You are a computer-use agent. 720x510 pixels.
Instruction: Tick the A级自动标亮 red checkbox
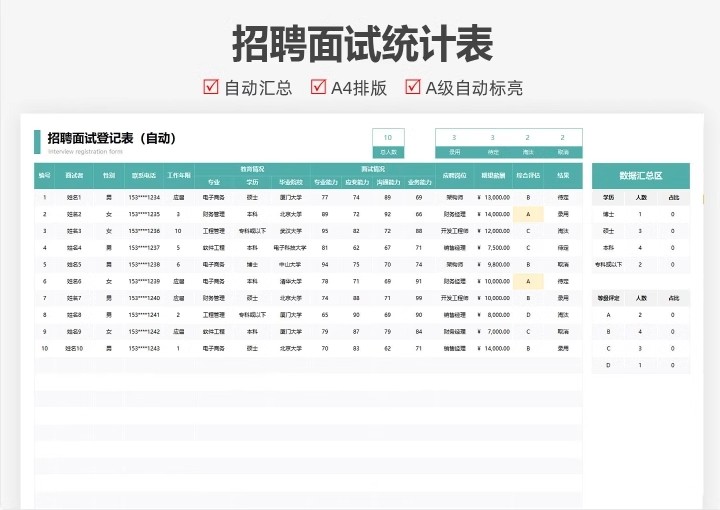coord(412,86)
